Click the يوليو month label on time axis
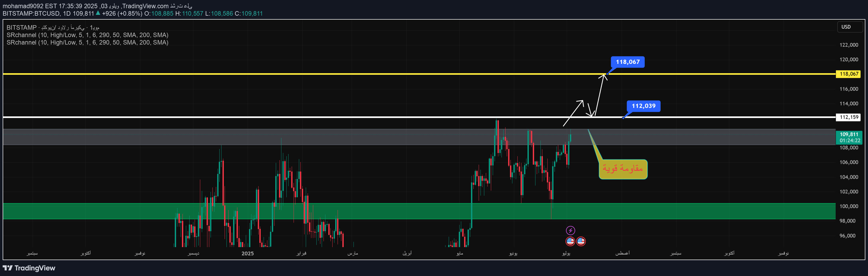The height and width of the screenshot is (276, 868). [x=566, y=253]
